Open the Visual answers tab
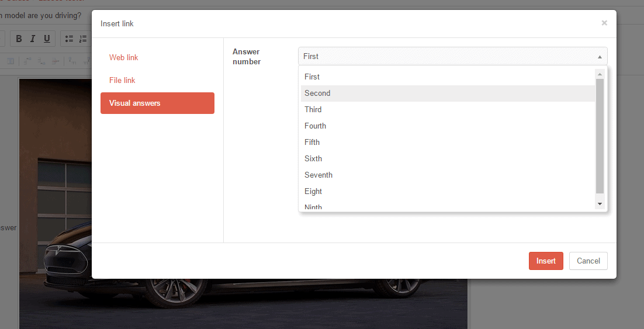 click(x=157, y=103)
